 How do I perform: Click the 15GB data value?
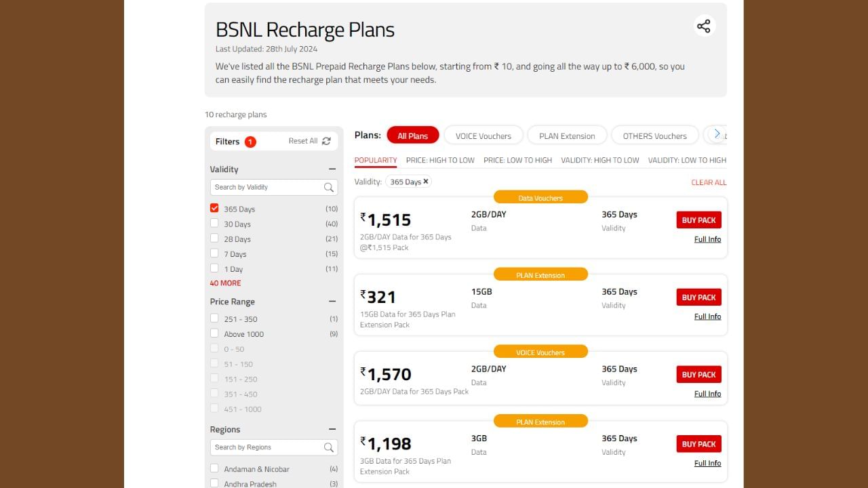click(481, 291)
